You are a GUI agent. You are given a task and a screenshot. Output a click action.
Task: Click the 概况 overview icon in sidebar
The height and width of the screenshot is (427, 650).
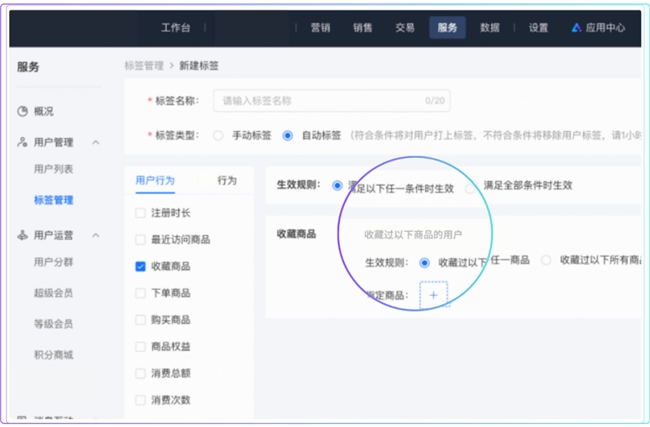point(22,111)
